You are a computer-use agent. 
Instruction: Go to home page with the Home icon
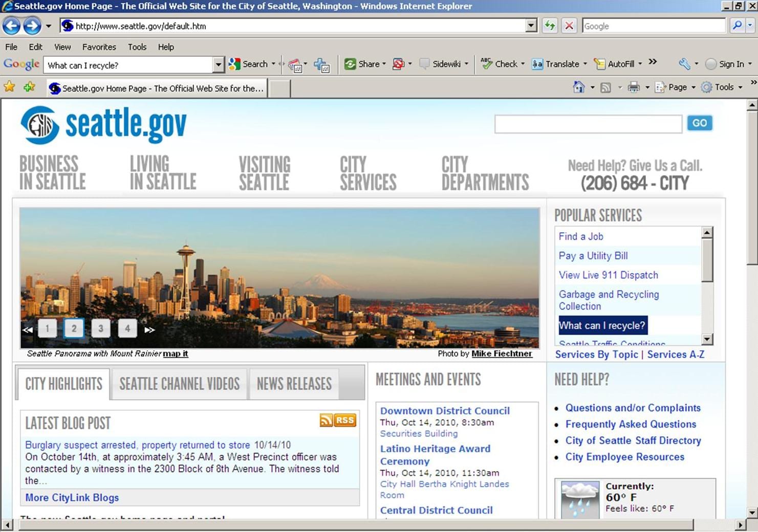point(580,87)
